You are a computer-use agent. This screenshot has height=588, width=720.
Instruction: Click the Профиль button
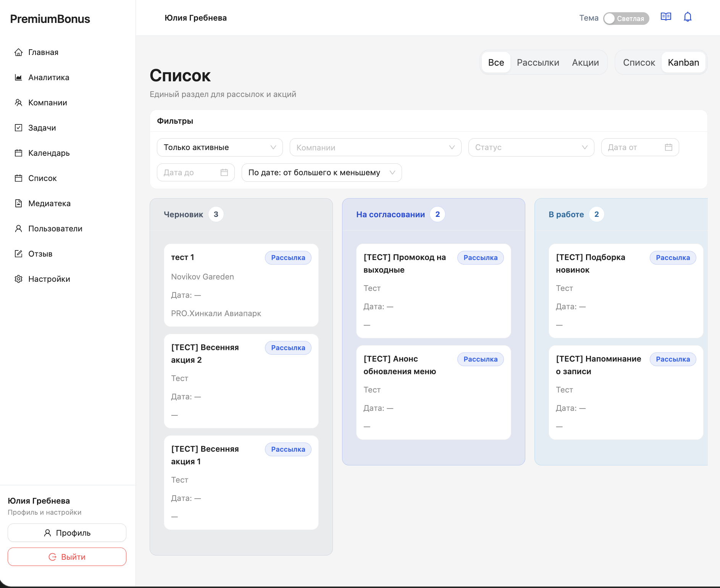pos(67,533)
